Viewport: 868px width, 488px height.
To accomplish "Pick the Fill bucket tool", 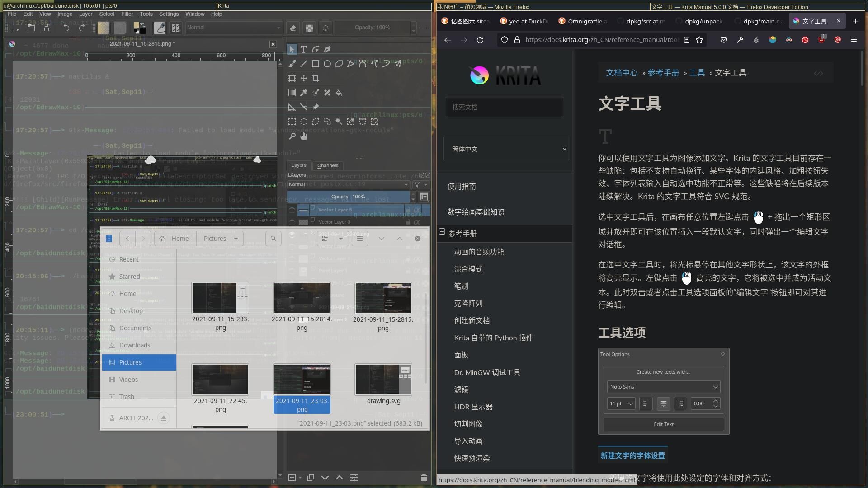I will click(x=339, y=93).
